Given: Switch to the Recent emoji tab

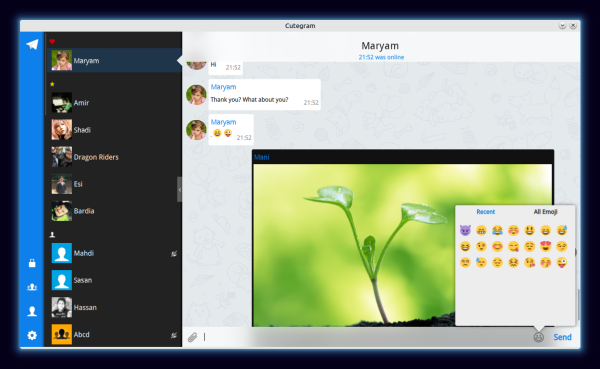Looking at the screenshot, I should [486, 212].
